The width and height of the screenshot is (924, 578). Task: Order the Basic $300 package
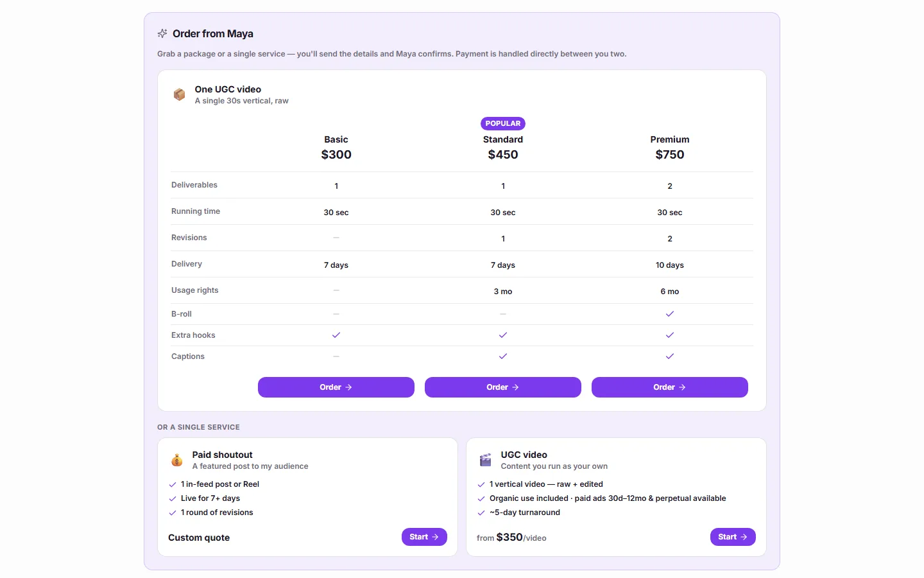click(336, 387)
